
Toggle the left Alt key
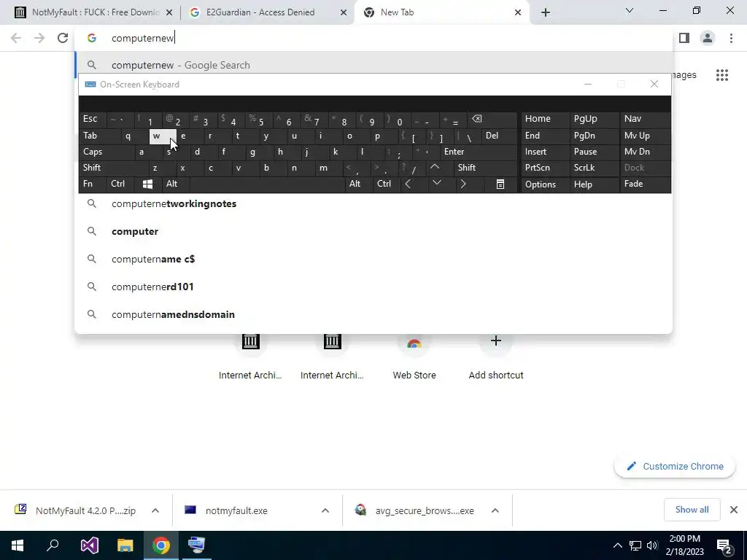(x=175, y=184)
